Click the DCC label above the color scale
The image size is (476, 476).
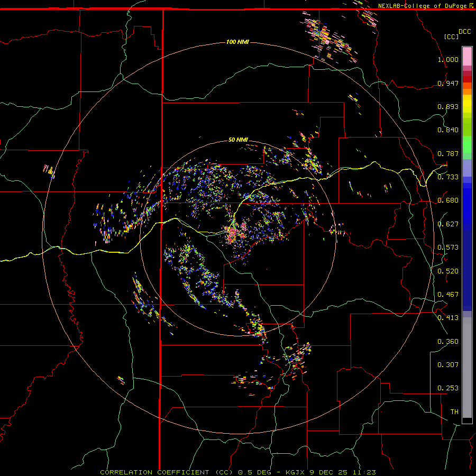[x=464, y=32]
